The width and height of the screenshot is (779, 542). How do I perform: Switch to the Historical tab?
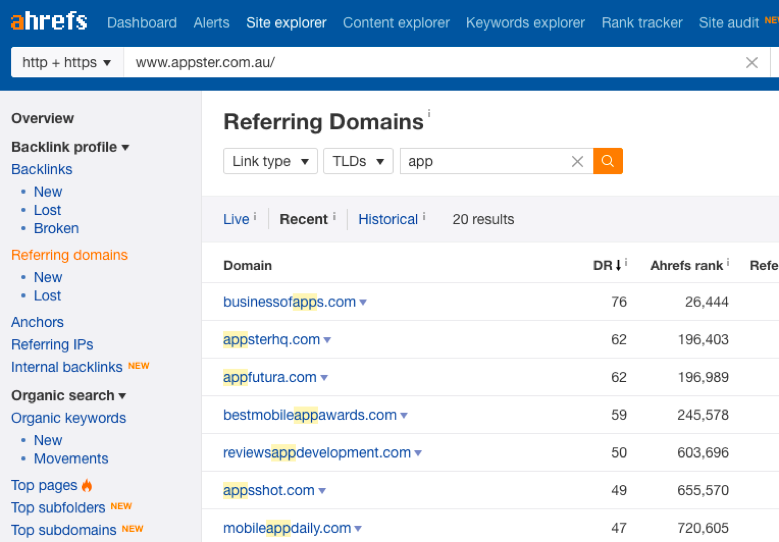point(388,219)
